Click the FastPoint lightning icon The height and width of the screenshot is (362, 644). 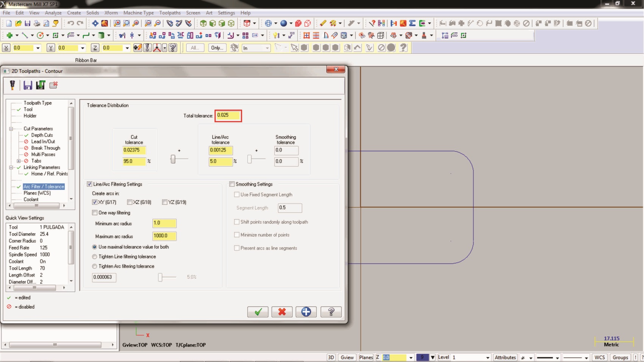[138, 48]
